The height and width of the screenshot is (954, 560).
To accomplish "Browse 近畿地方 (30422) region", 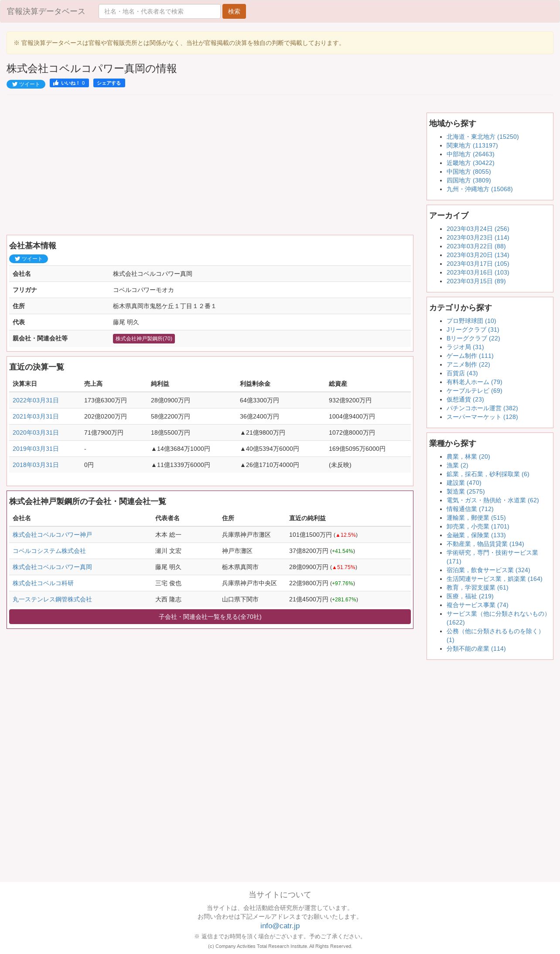I will click(470, 163).
